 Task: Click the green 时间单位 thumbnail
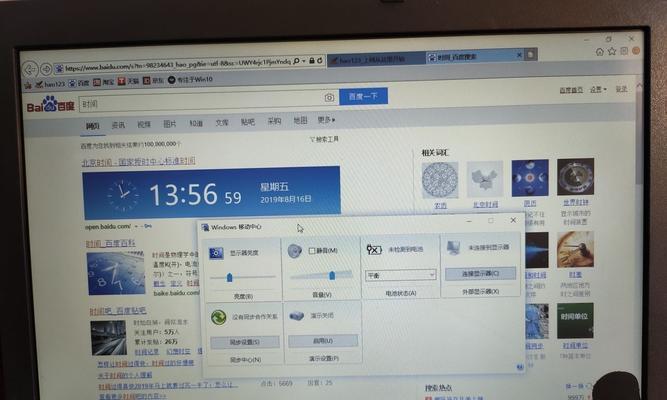(575, 320)
